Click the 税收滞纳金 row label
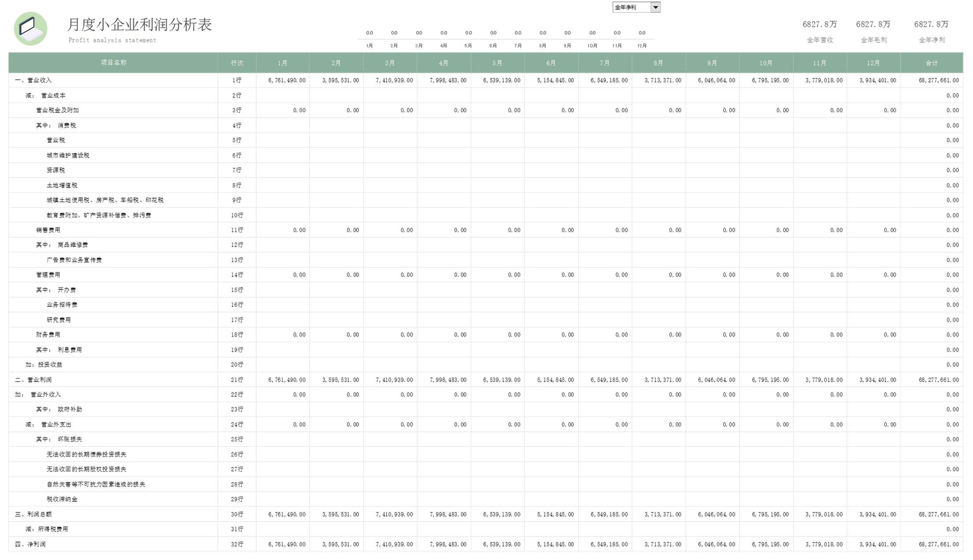This screenshot has height=560, width=973. [62, 499]
